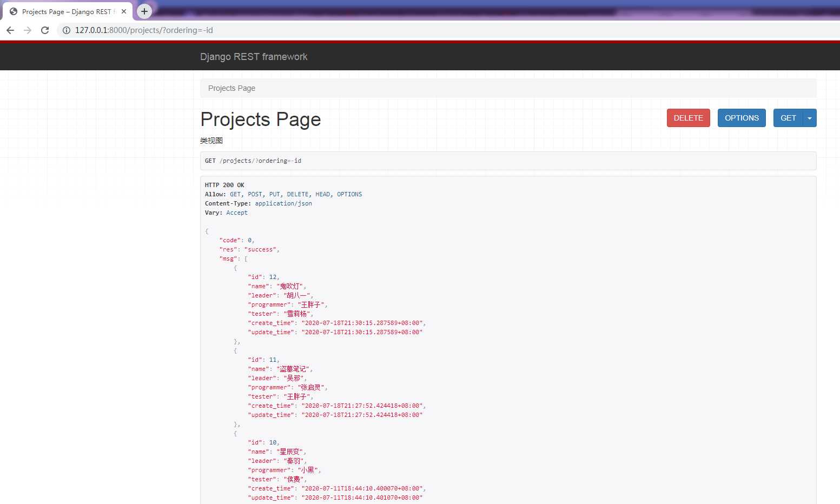Click HTTP 200 OK status line
The image size is (840, 504).
point(224,185)
